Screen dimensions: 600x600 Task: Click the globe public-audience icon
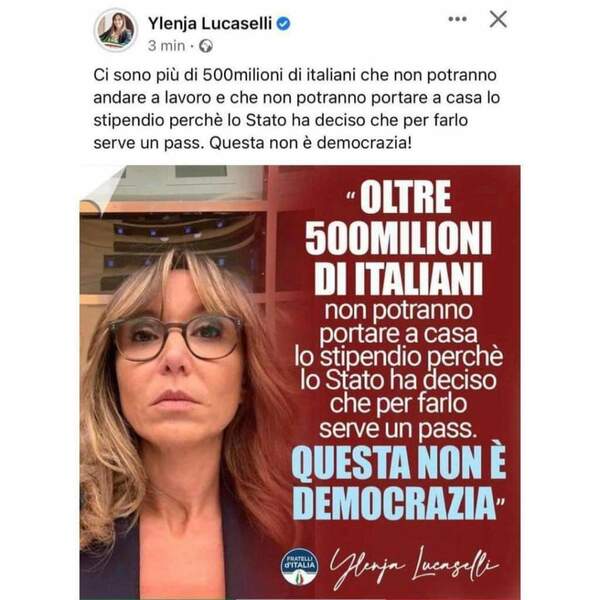[206, 46]
